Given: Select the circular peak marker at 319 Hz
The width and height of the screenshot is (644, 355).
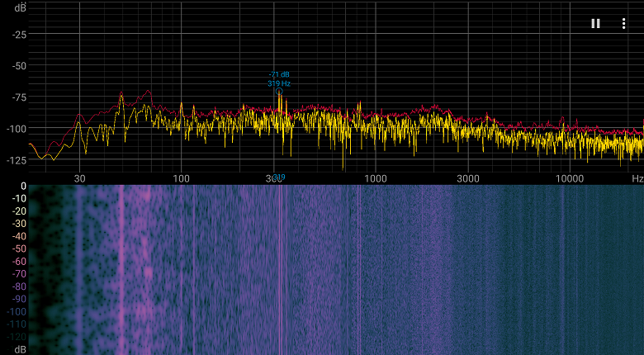Looking at the screenshot, I should pyautogui.click(x=279, y=91).
